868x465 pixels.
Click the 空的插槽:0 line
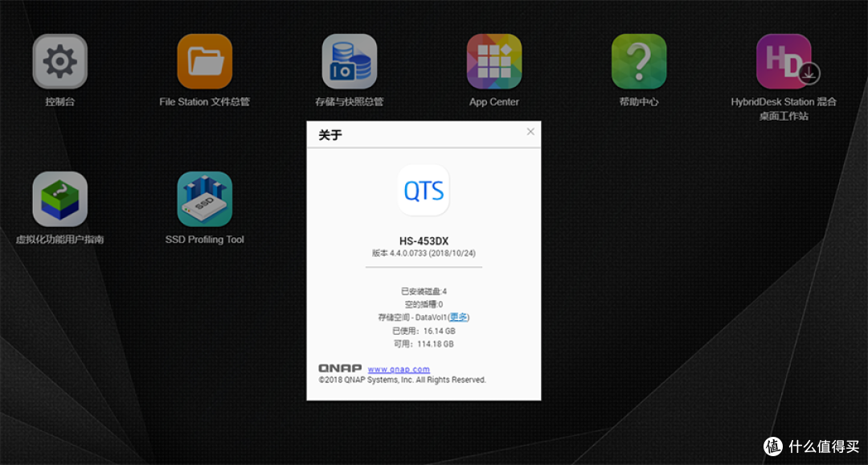tap(424, 304)
